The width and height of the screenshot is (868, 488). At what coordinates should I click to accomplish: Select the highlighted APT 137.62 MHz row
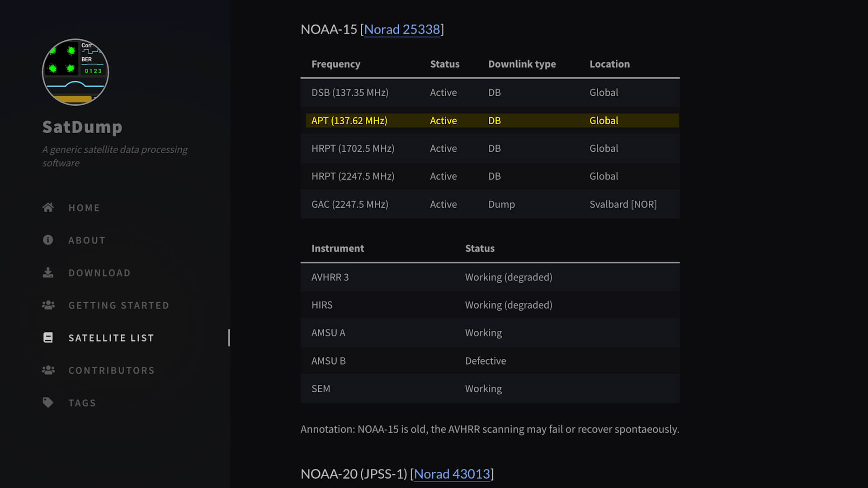tap(490, 120)
